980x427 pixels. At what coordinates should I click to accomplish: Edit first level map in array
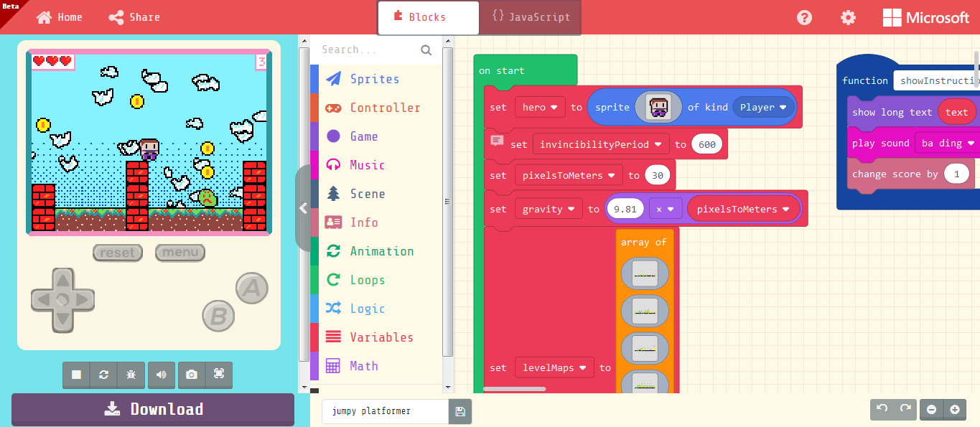(645, 274)
